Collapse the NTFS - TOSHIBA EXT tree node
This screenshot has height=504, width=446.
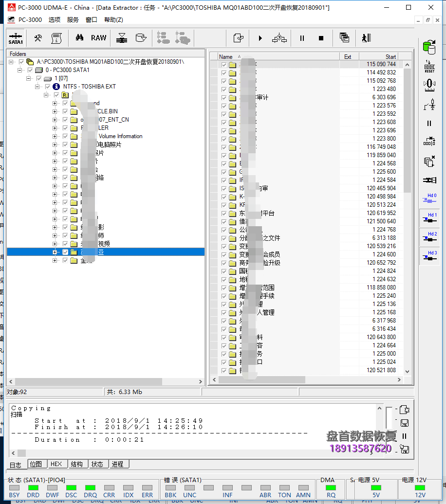[x=37, y=87]
